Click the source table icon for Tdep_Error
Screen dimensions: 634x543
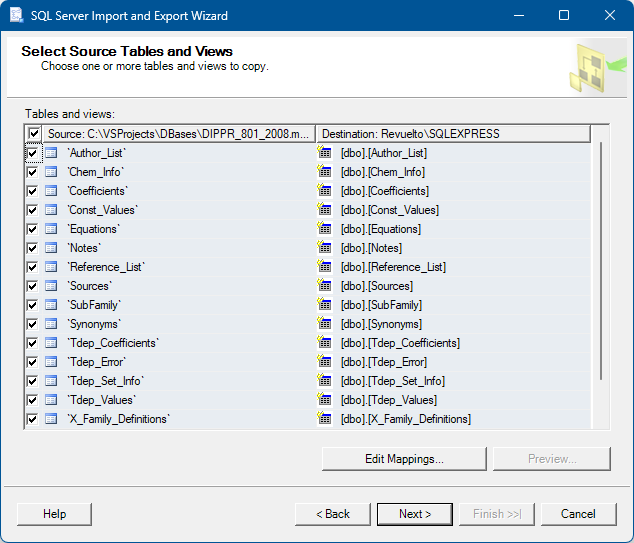pos(51,362)
